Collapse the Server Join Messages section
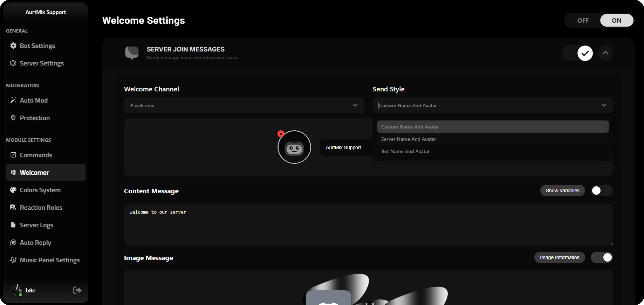Image resolution: width=644 pixels, height=305 pixels. tap(605, 53)
